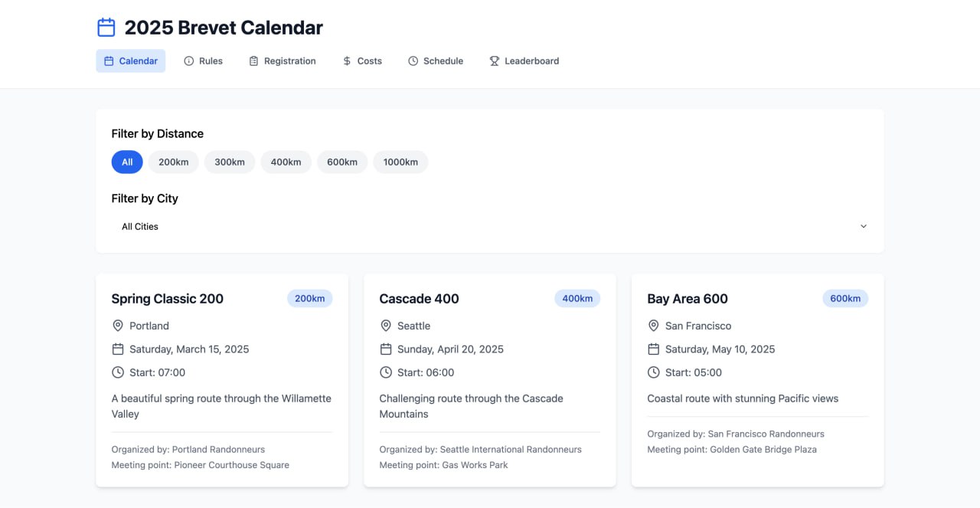The height and width of the screenshot is (508, 980).
Task: Click the dollar sign icon for Costs
Action: click(x=347, y=61)
